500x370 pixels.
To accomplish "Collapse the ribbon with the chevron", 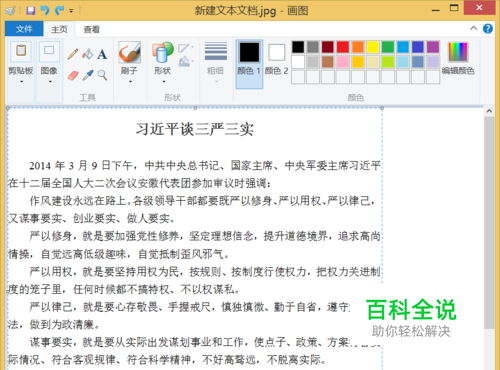I will click(473, 29).
